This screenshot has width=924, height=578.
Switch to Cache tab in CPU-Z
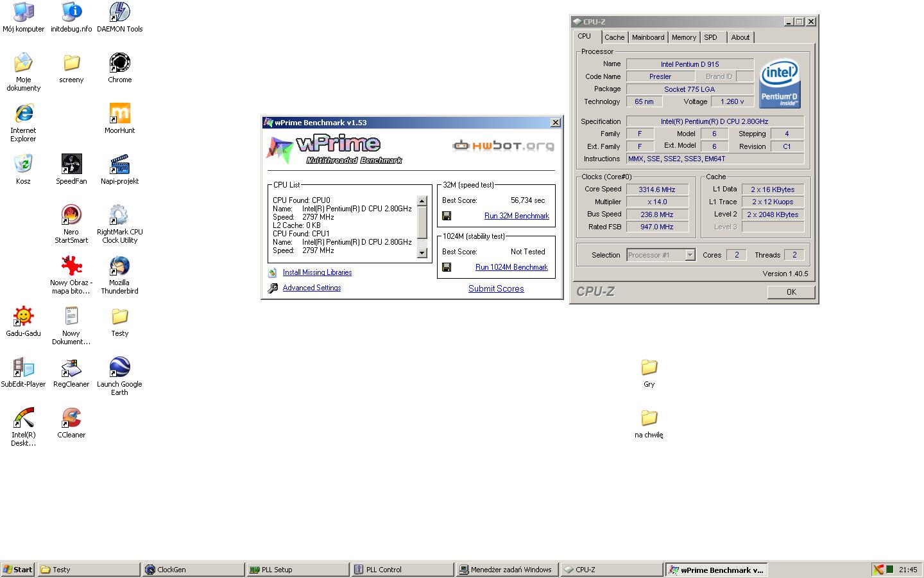614,37
